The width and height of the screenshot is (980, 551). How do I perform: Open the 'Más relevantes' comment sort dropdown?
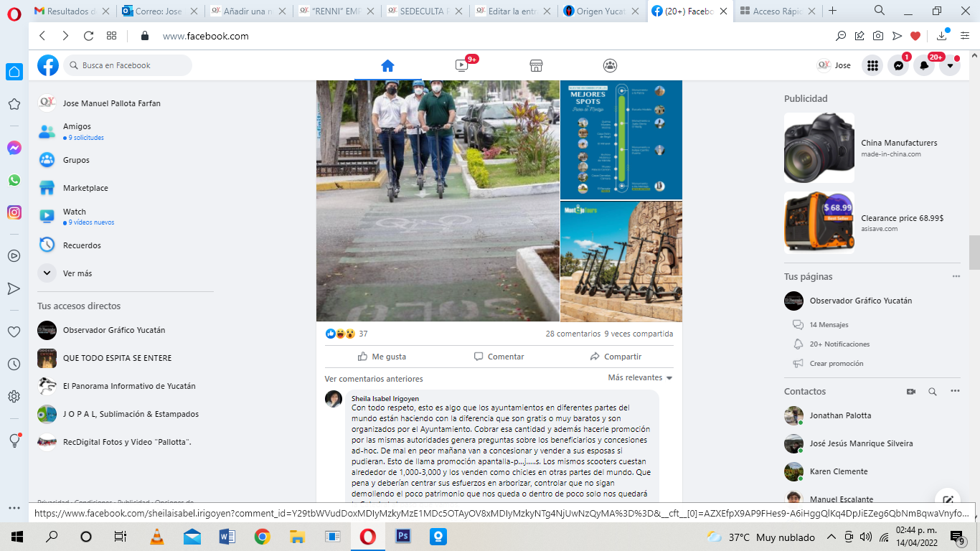tap(640, 377)
